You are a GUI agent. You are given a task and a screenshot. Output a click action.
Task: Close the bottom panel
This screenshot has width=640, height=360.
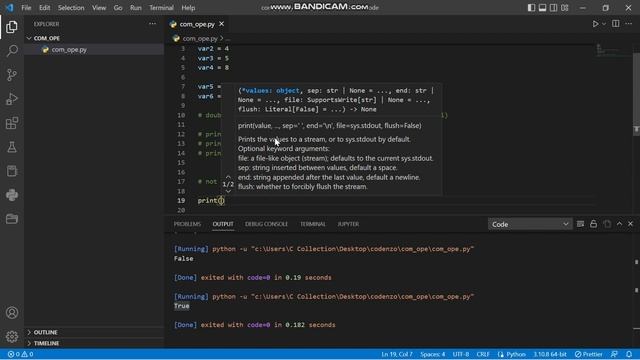click(x=630, y=224)
